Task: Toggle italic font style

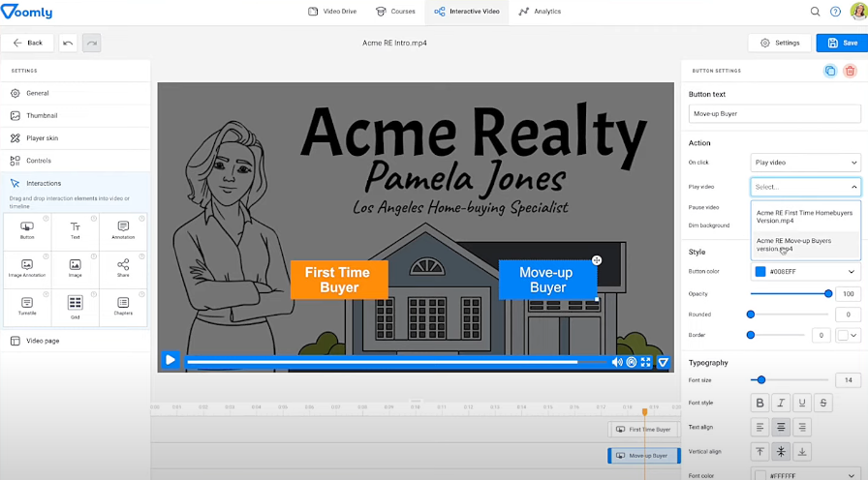Action: click(x=781, y=403)
